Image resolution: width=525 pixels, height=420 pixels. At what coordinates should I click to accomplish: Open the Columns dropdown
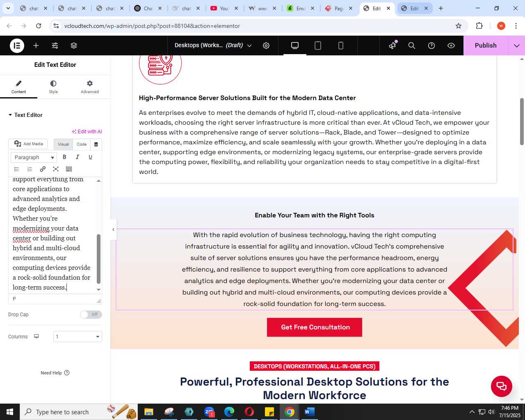[x=78, y=337]
